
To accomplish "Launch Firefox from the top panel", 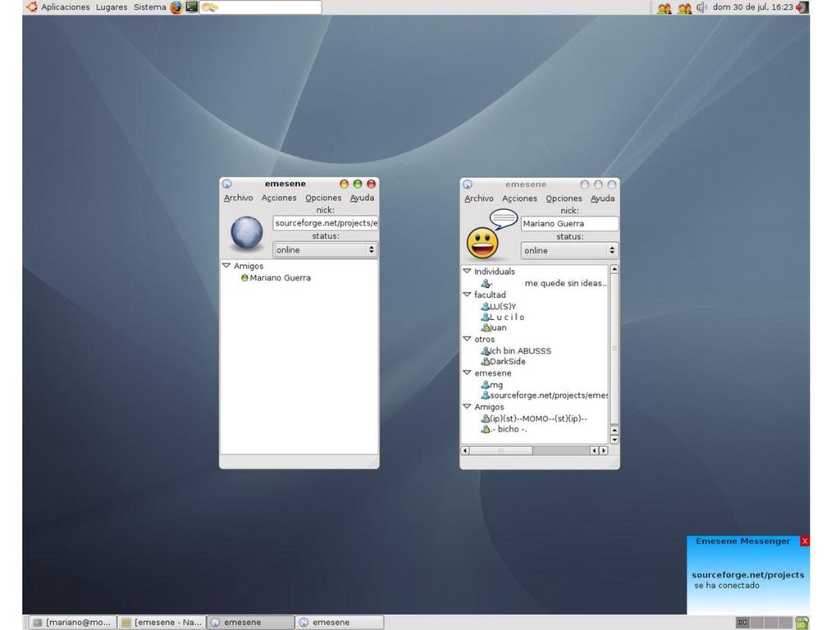I will pos(176,7).
